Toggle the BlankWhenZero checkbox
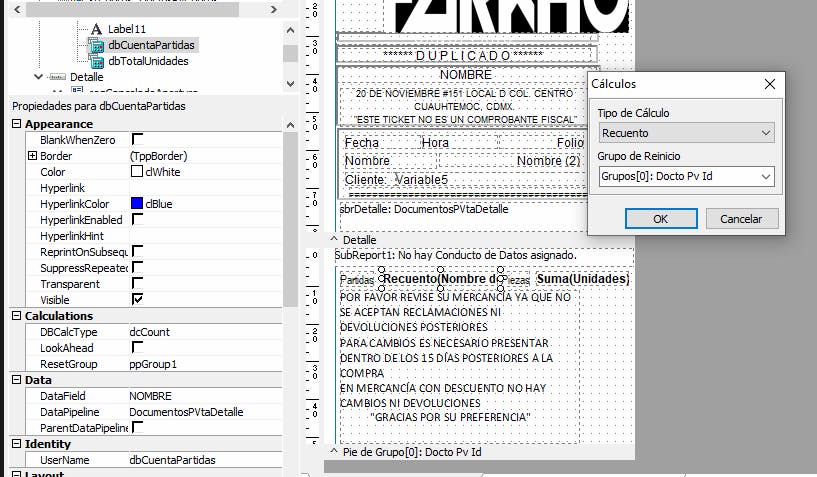817x477 pixels. [137, 139]
